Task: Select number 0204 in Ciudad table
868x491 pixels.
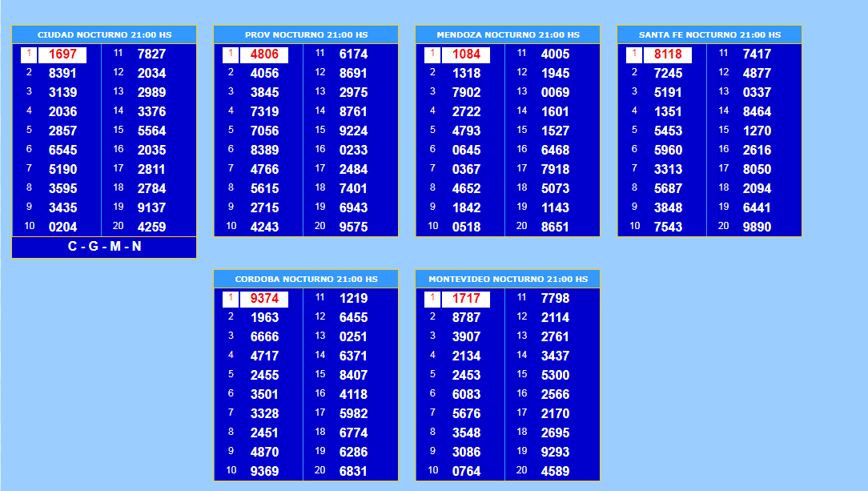Action: [x=62, y=227]
